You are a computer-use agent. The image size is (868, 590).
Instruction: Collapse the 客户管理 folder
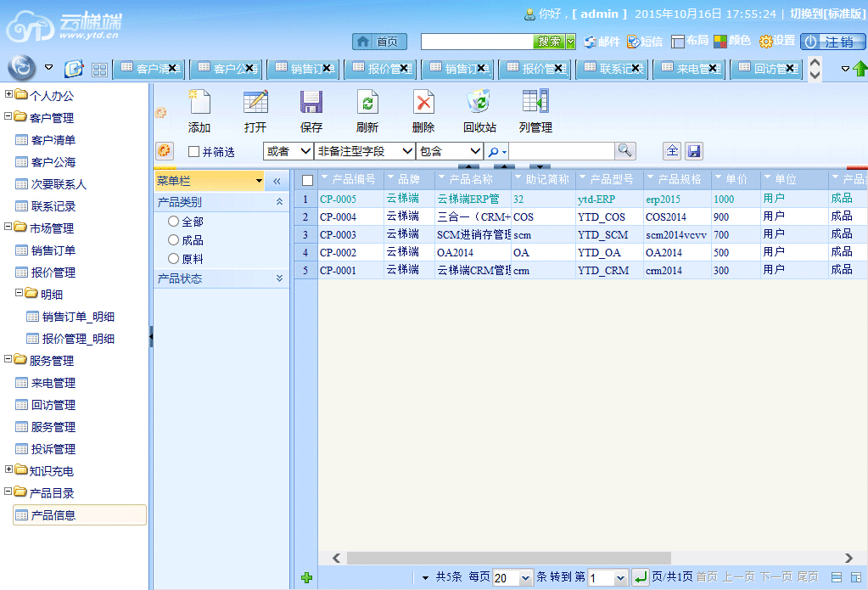point(8,116)
